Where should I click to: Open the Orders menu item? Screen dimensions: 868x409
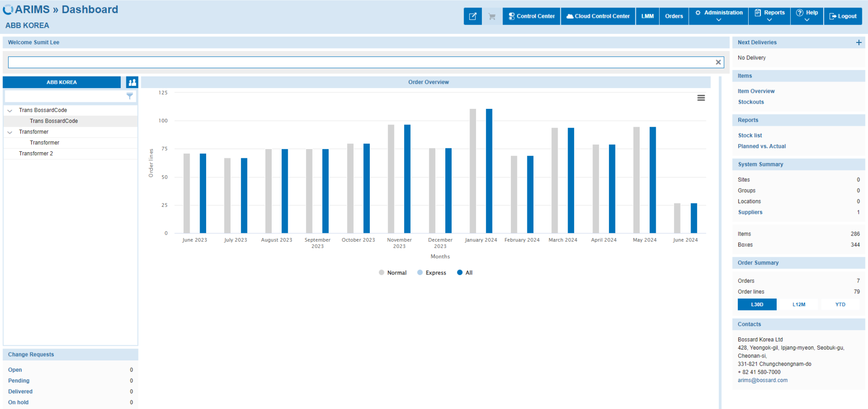click(x=674, y=16)
